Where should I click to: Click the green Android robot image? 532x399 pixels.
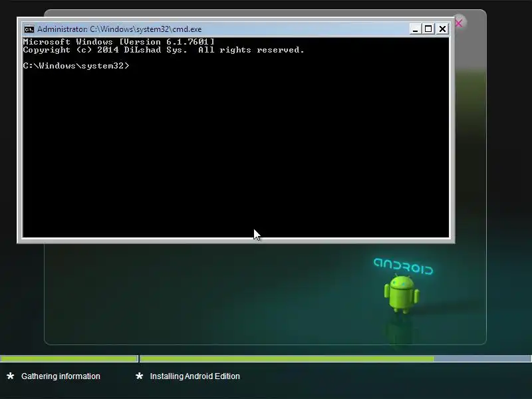402,294
